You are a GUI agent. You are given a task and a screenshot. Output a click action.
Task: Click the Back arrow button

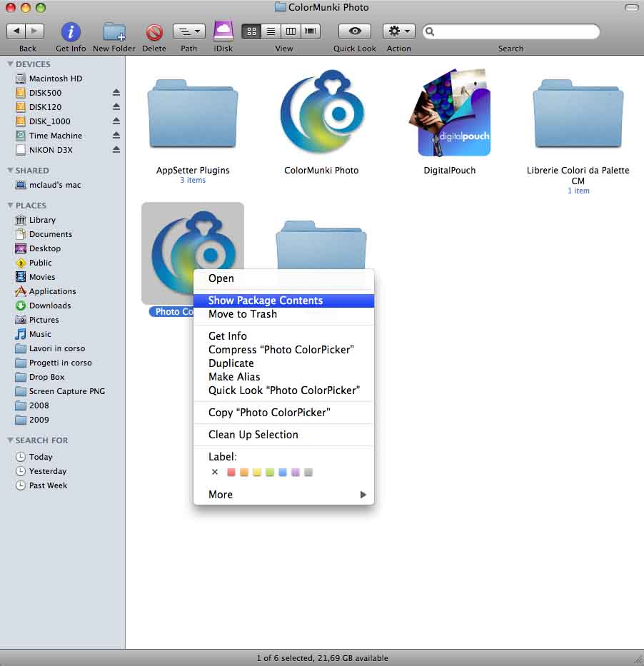pyautogui.click(x=16, y=31)
